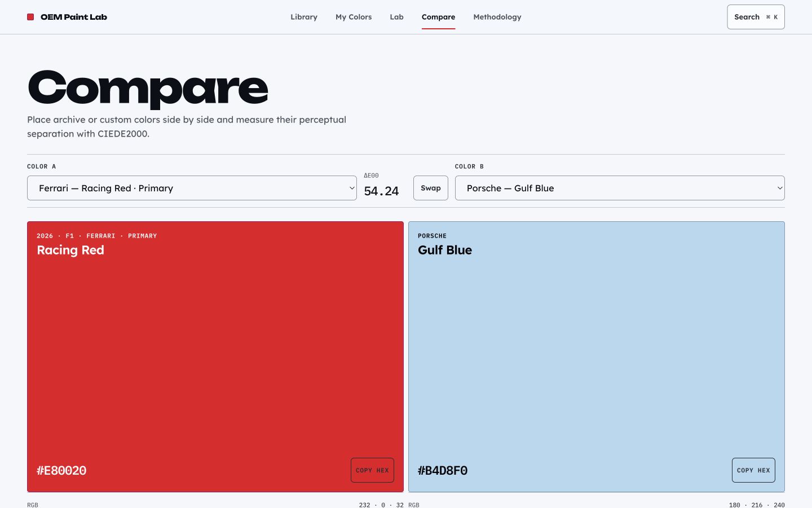
Task: Open the My Colors tab
Action: click(x=354, y=17)
